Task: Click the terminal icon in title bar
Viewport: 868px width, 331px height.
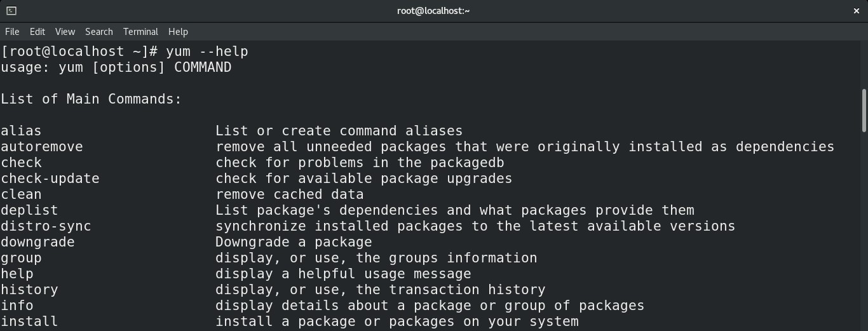Action: tap(11, 11)
